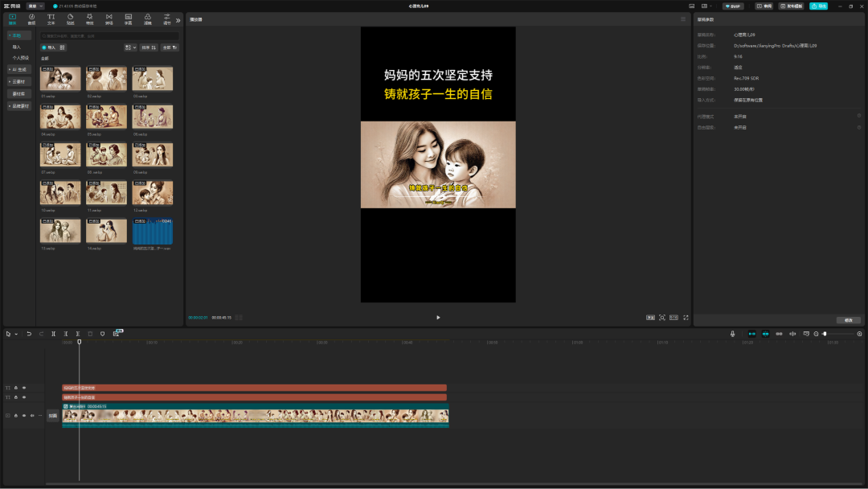The image size is (868, 489).
Task: Select Import (导入) in sidebar
Action: 17,47
